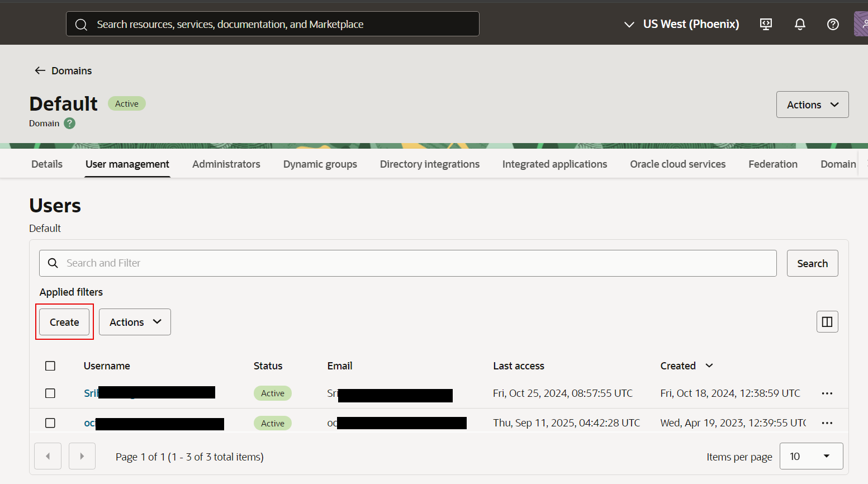Open the Items per page dropdown
The width and height of the screenshot is (868, 484).
coord(810,457)
